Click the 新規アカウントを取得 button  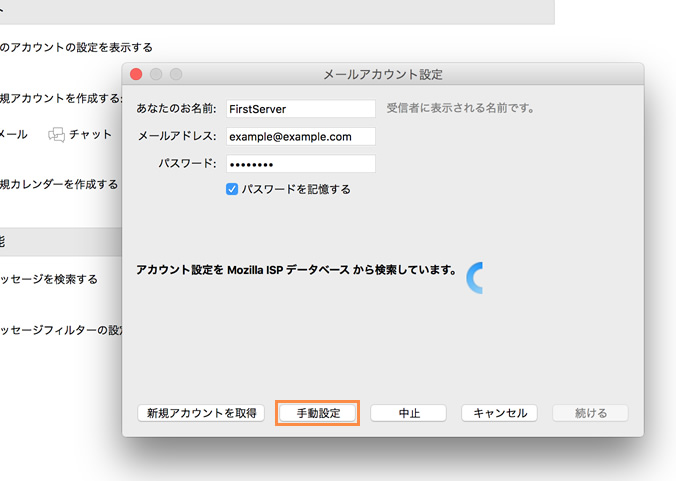point(201,413)
